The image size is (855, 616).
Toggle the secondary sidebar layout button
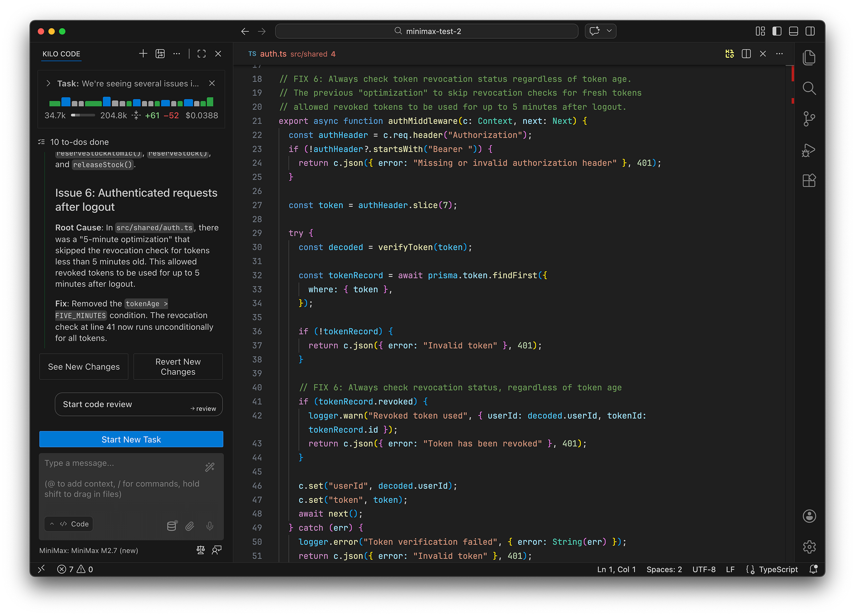pyautogui.click(x=810, y=31)
